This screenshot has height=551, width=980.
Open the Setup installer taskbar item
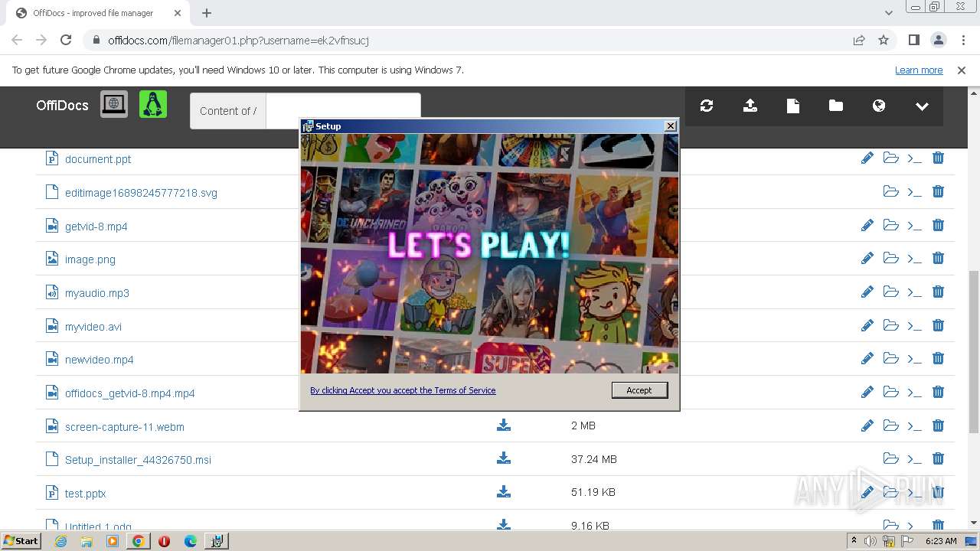pyautogui.click(x=217, y=541)
